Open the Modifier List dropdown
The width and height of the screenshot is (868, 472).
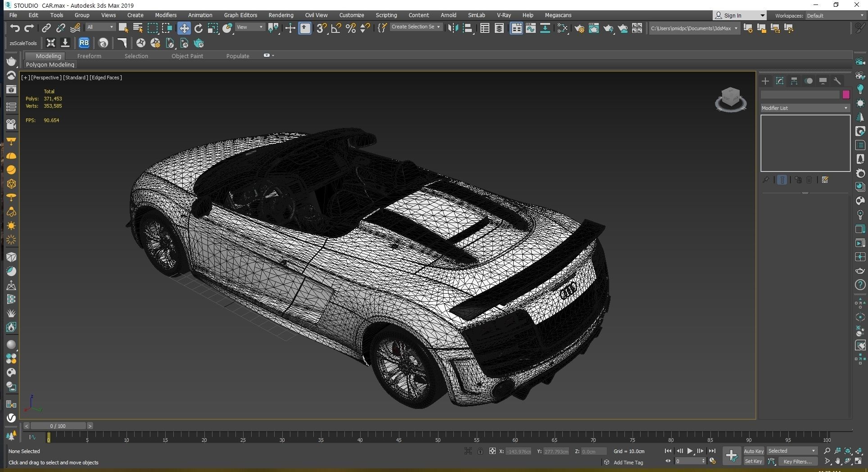point(805,108)
